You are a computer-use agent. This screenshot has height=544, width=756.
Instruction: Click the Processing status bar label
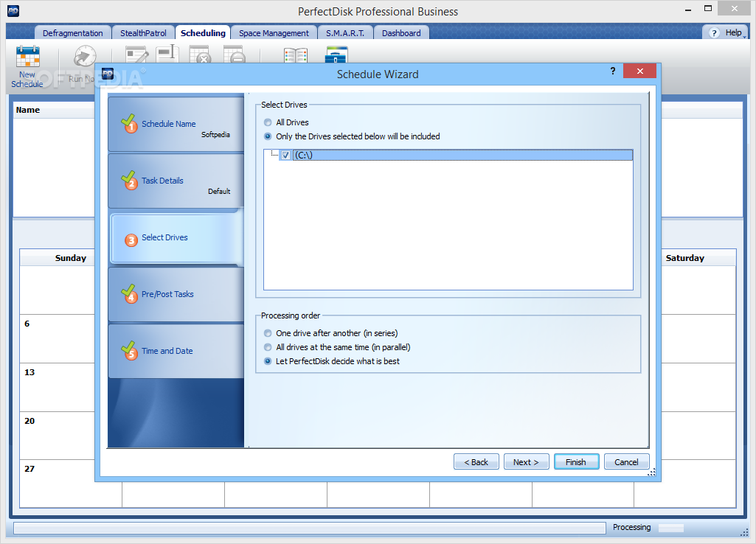631,527
